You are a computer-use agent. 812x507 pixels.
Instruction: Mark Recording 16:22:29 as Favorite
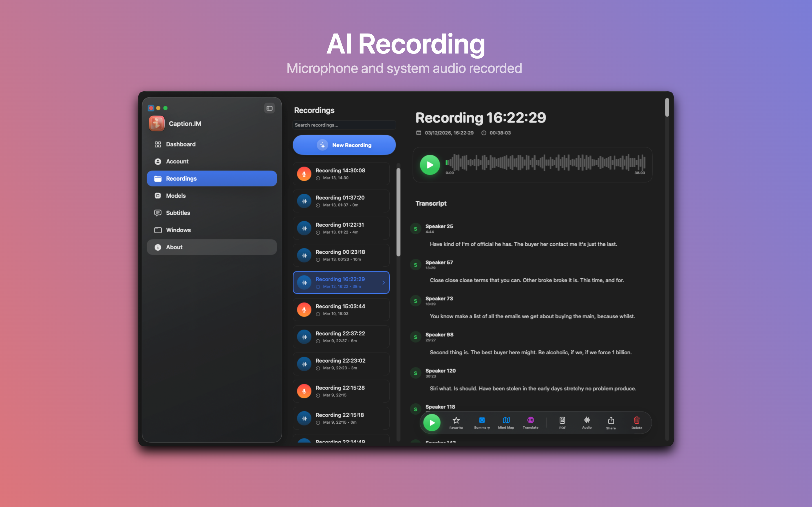tap(456, 422)
